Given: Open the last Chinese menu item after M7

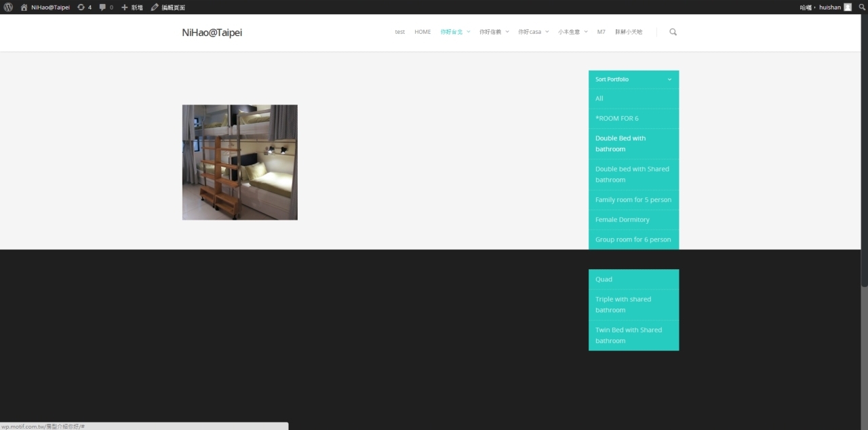Looking at the screenshot, I should point(629,32).
